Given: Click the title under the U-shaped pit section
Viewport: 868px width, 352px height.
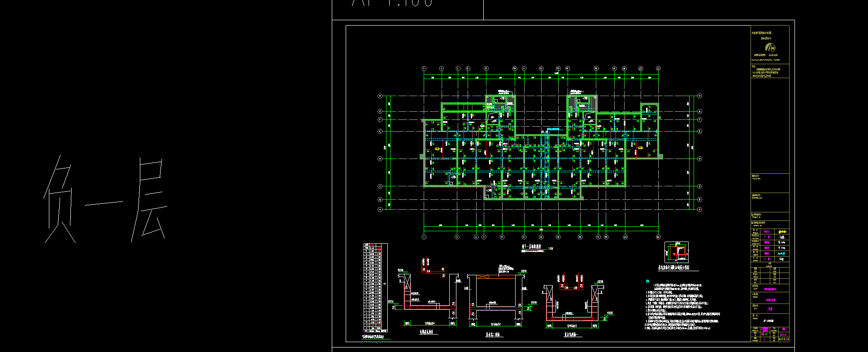Looking at the screenshot, I should (572, 334).
